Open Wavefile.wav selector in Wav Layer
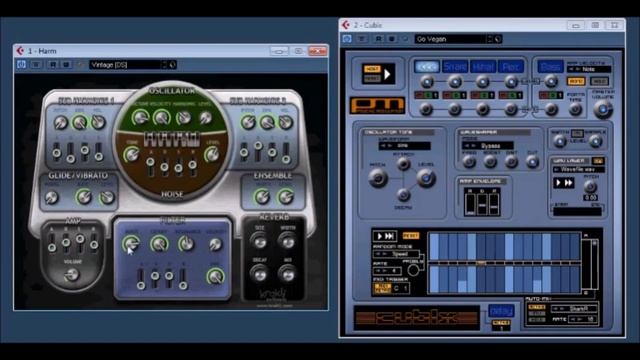This screenshot has height=360, width=640. [578, 169]
